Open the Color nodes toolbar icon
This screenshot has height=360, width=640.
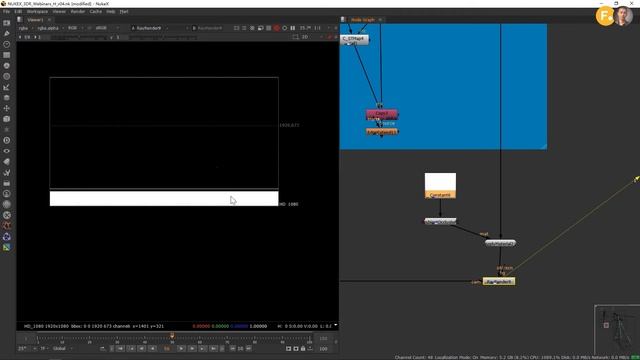(x=7, y=65)
